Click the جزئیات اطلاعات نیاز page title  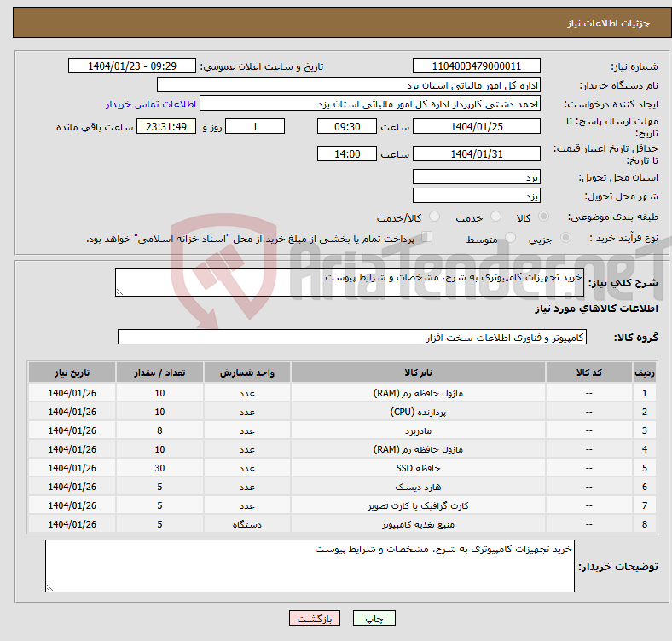[x=609, y=23]
